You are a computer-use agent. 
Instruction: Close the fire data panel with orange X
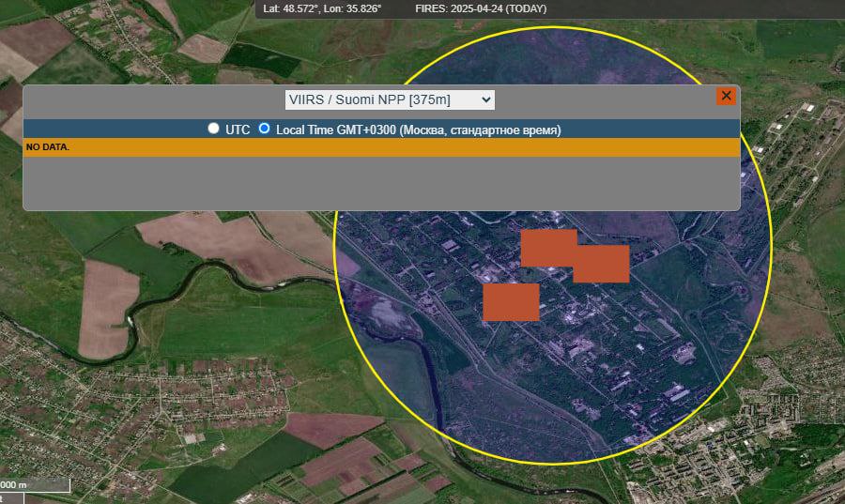(726, 96)
